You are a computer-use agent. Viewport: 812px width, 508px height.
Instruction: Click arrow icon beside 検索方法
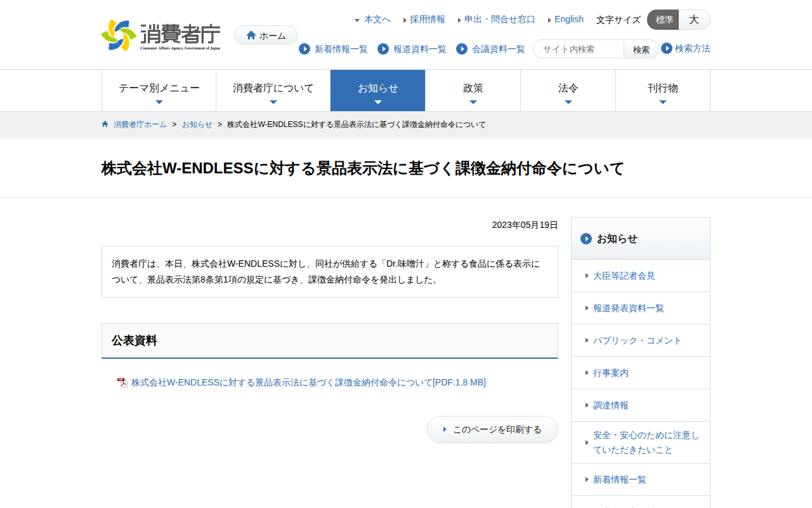click(x=667, y=48)
